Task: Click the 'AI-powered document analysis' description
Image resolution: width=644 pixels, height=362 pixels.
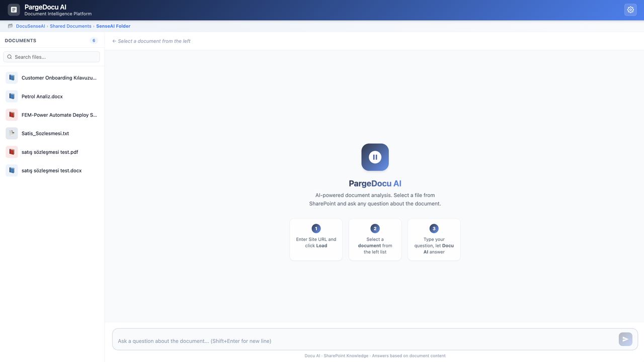Action: (x=375, y=199)
